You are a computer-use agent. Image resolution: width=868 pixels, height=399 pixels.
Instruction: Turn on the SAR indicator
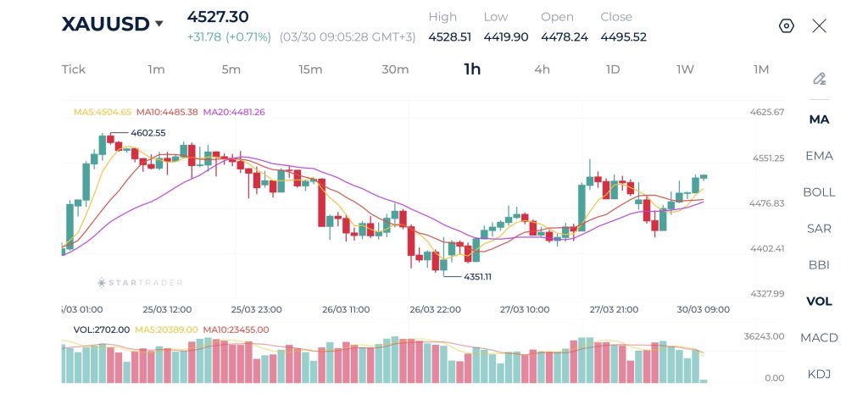(819, 229)
